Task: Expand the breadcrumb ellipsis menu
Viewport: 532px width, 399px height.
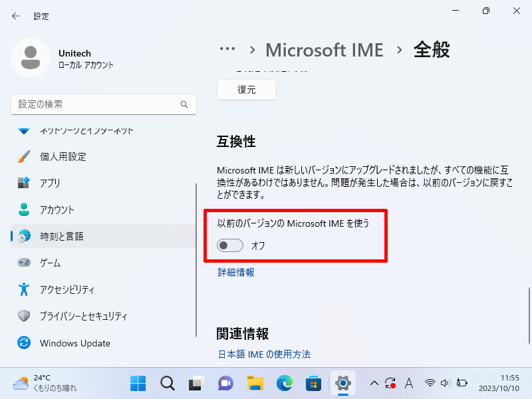Action: click(227, 49)
